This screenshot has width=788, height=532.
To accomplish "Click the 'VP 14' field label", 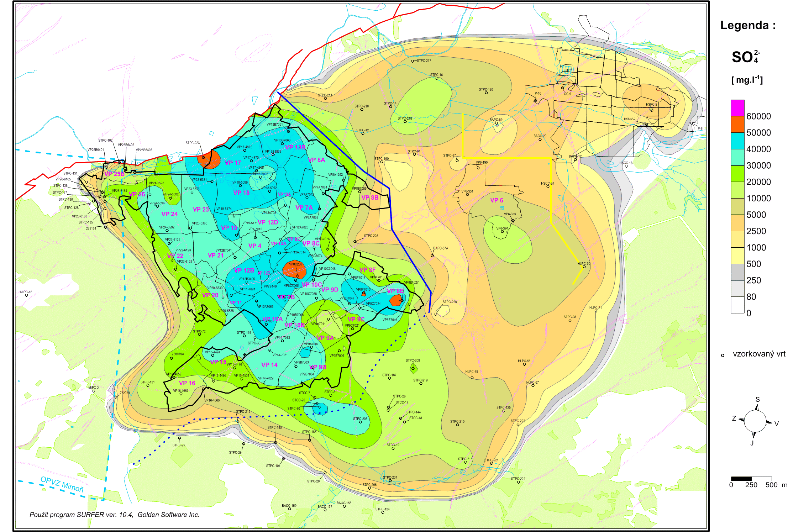I will click(269, 365).
